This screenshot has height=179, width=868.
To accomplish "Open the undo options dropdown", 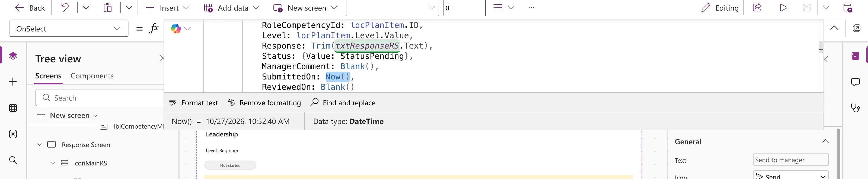I will [86, 8].
